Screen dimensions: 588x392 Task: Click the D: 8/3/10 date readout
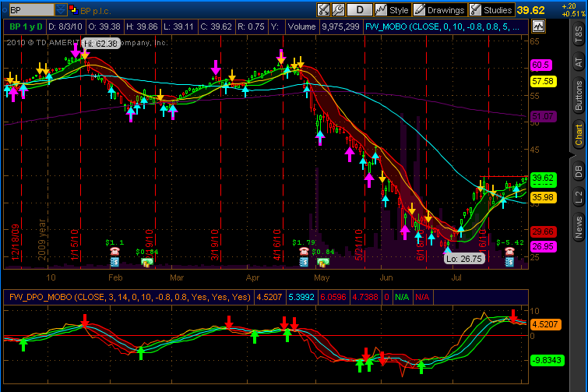pos(65,26)
